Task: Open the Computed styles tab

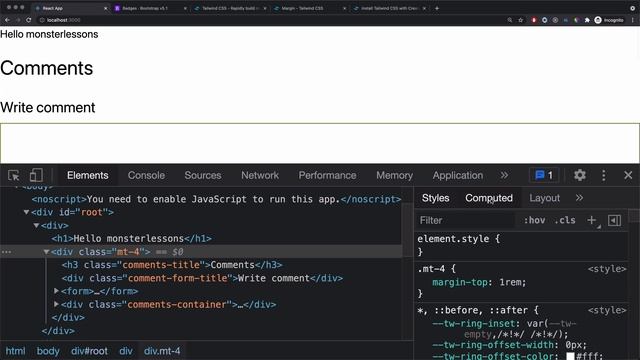Action: coord(489,198)
